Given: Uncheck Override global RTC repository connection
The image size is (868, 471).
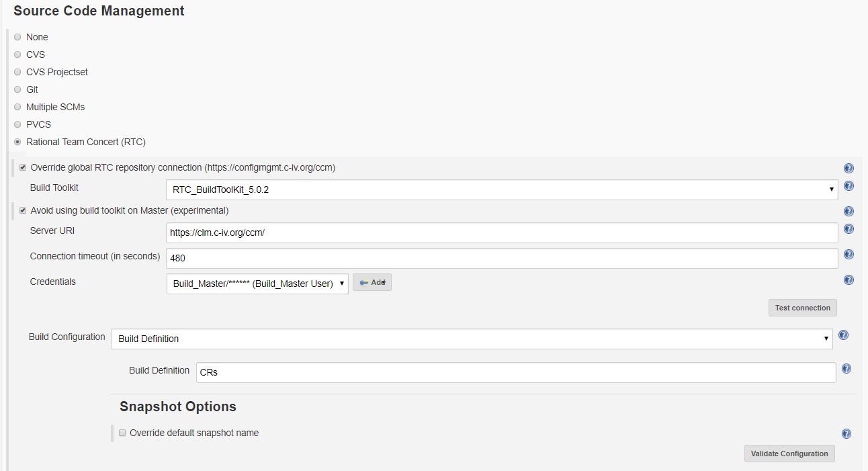Looking at the screenshot, I should coord(23,167).
